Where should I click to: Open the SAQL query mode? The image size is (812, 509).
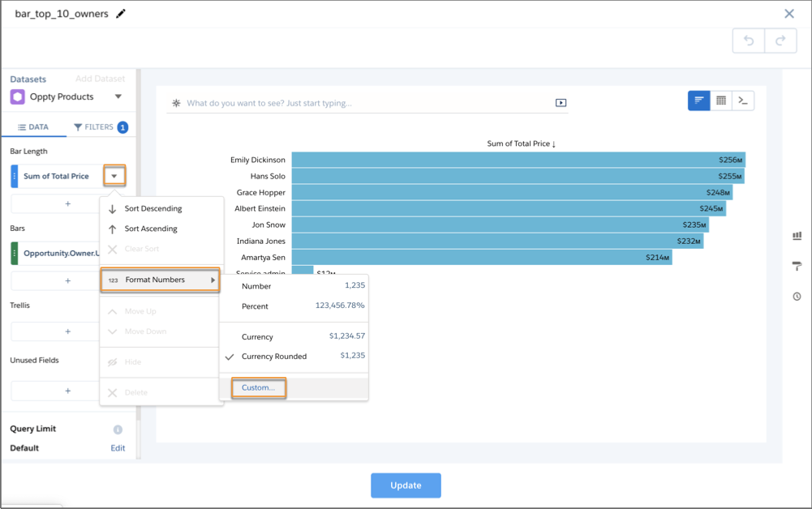[743, 101]
